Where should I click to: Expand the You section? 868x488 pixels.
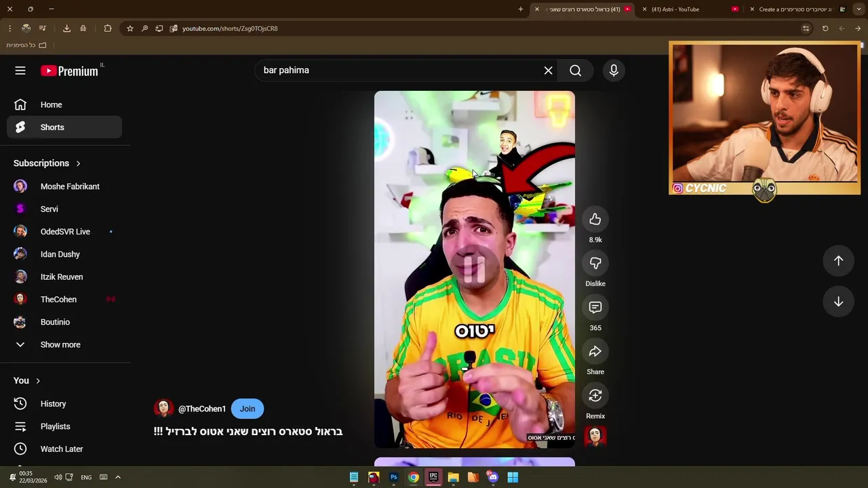pos(27,381)
